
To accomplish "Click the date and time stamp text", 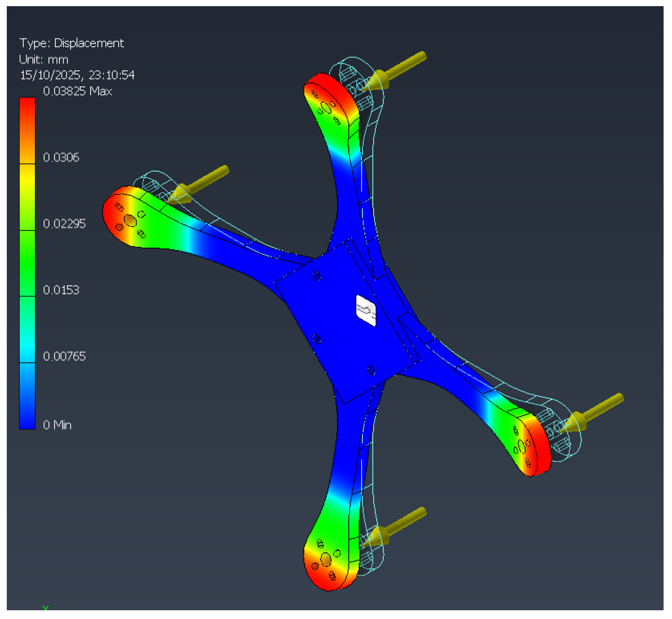I will point(77,75).
